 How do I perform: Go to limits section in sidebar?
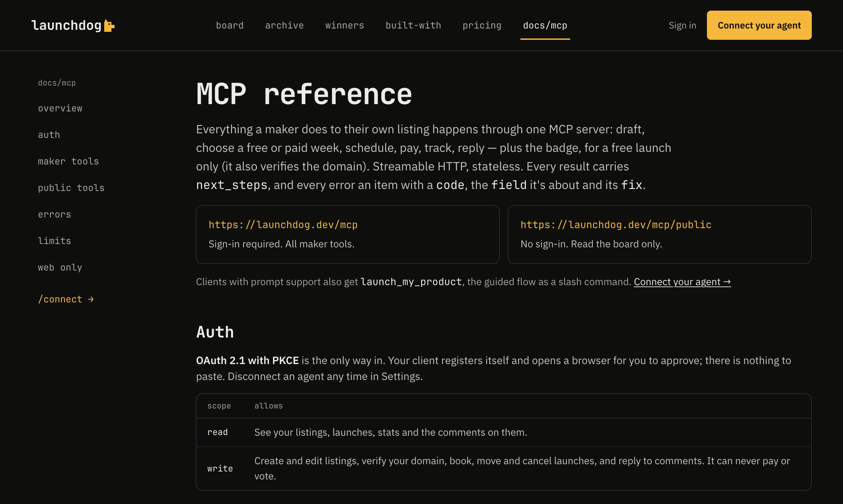coord(54,241)
